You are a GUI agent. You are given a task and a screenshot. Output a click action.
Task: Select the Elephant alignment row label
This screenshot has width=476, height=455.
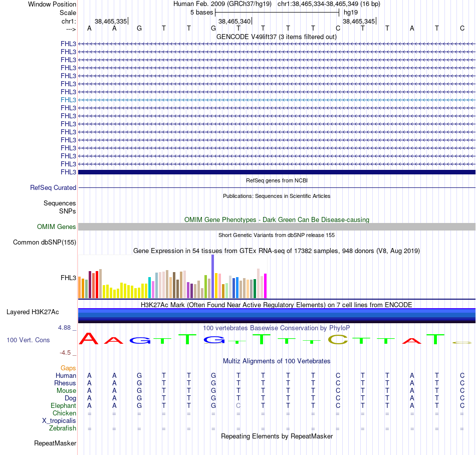(64, 405)
